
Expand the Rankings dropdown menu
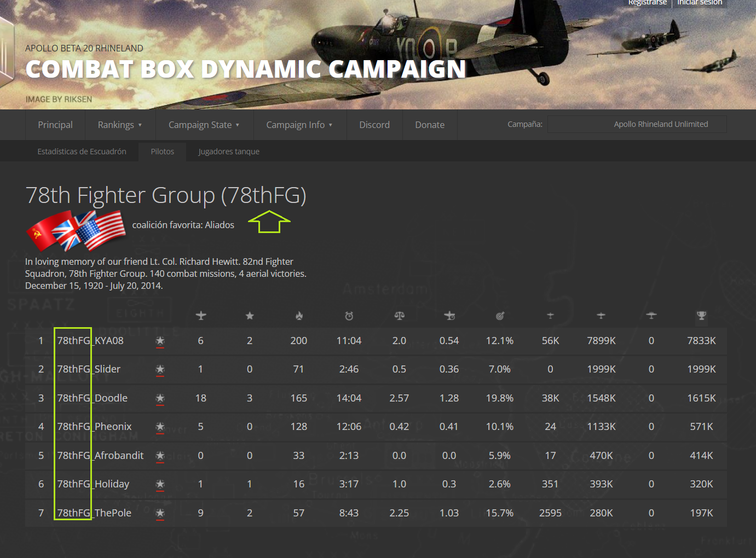click(120, 125)
